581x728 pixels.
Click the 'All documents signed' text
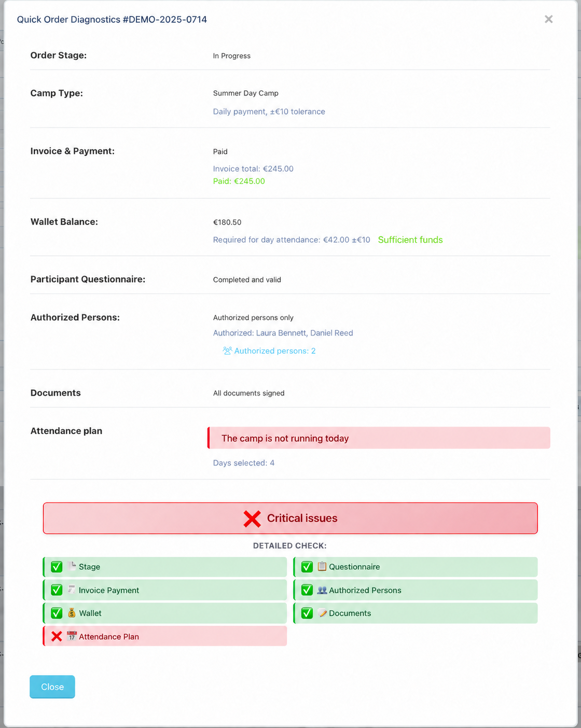tap(249, 393)
